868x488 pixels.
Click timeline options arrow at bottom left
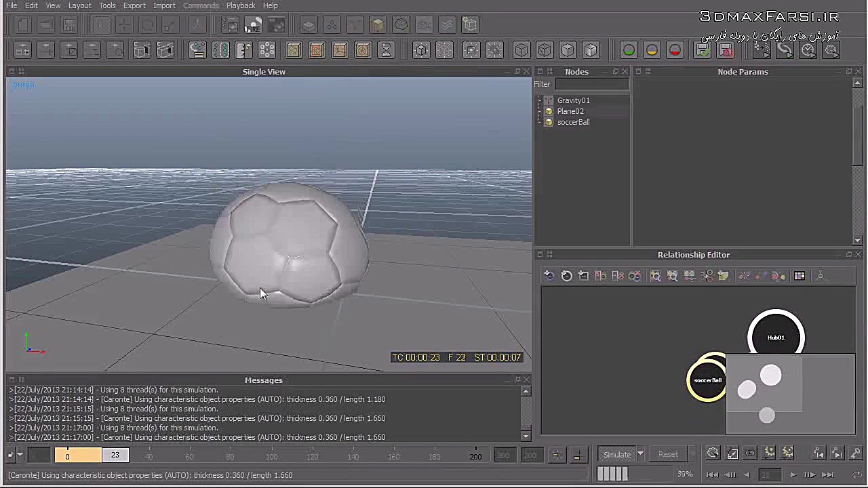(x=20, y=455)
